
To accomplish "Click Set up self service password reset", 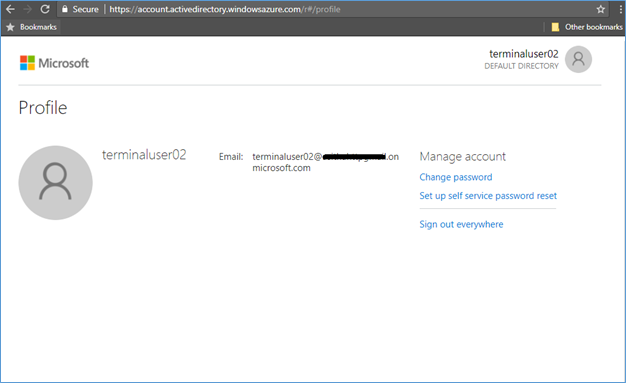I will click(x=488, y=196).
